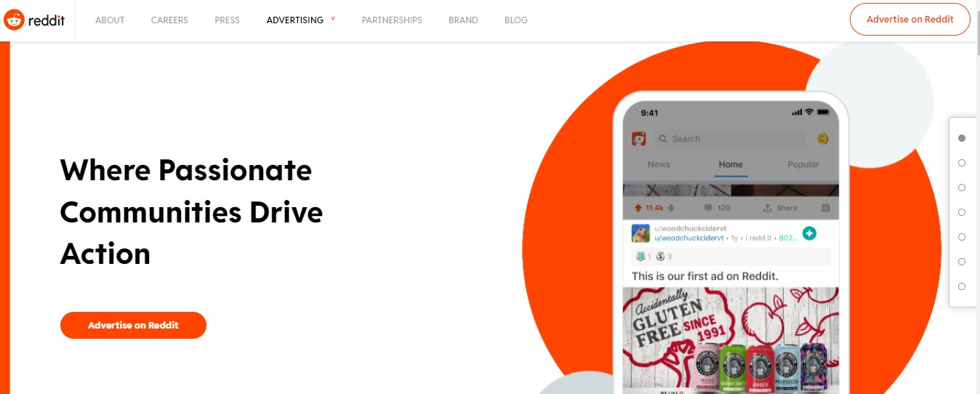Click the Reddit alien icon in phone mockup
The width and height of the screenshot is (980, 394).
pos(639,138)
